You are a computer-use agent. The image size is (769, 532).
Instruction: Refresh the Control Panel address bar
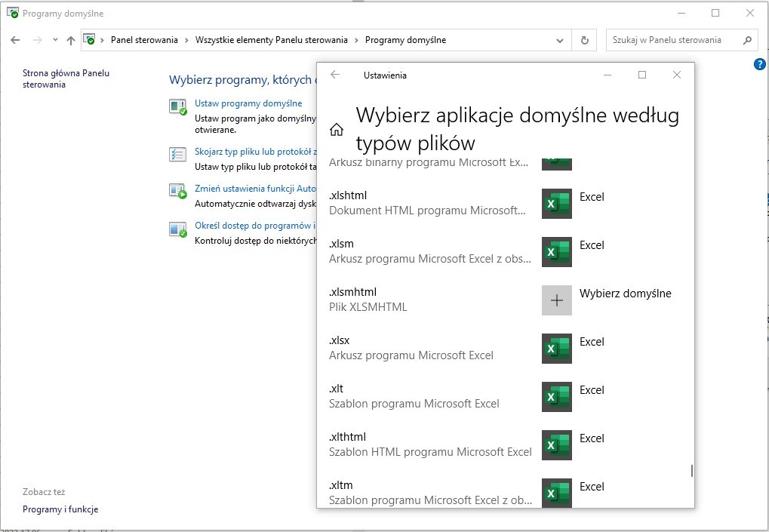coord(585,40)
